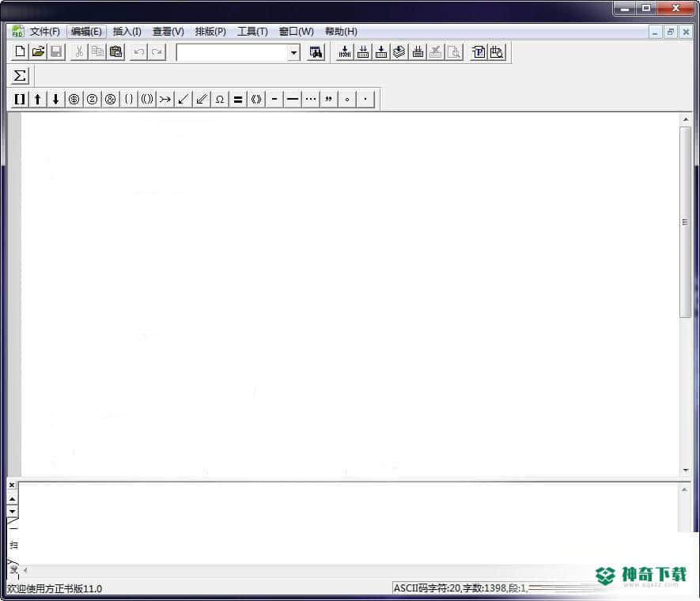The height and width of the screenshot is (601, 700).
Task: Click the short hyphen - symbol button
Action: tap(274, 99)
